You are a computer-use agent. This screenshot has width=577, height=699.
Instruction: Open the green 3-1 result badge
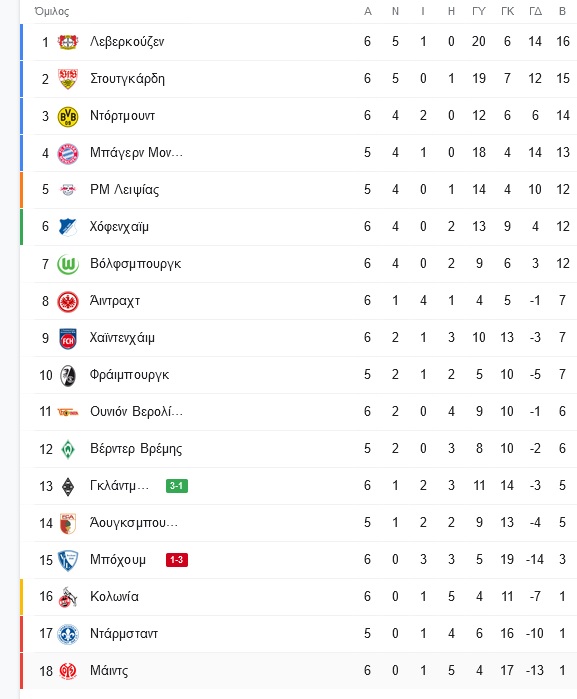pyautogui.click(x=177, y=485)
